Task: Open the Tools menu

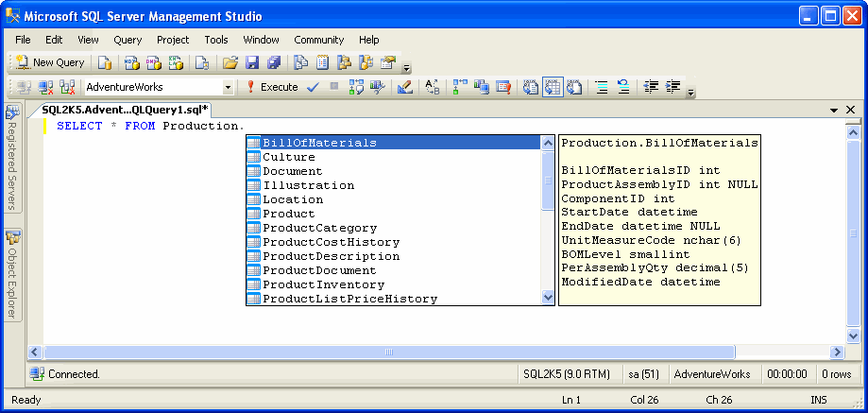Action: [x=216, y=40]
